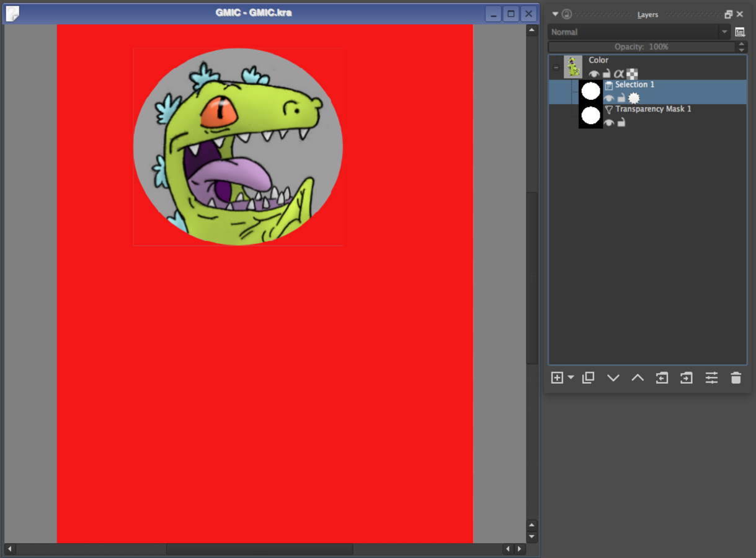
Task: Click the dinosaur's orange eye on canvas
Action: (x=220, y=112)
